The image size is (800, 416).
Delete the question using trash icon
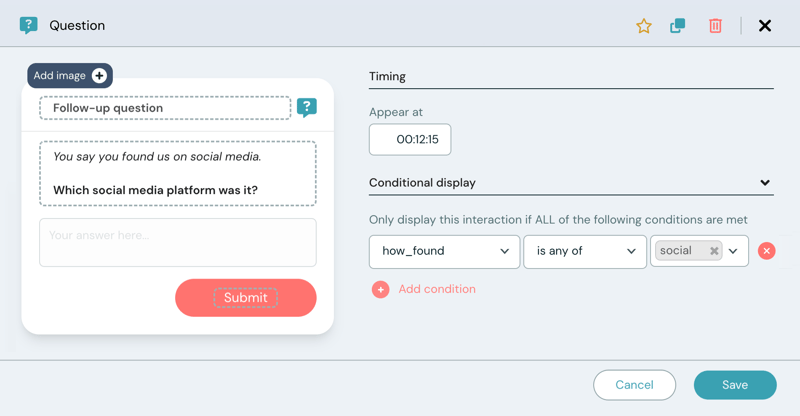coord(715,26)
